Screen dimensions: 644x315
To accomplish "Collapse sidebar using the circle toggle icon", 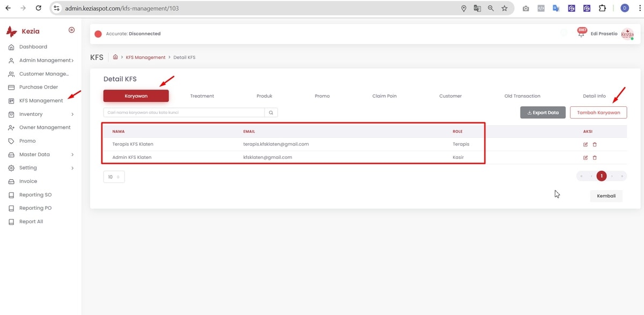I will click(72, 30).
